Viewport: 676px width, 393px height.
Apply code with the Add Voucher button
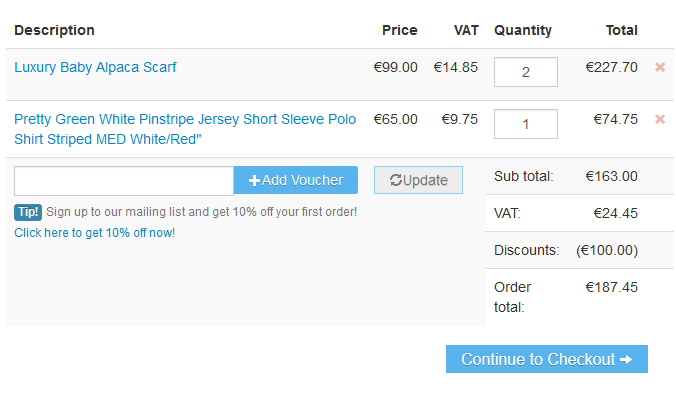tap(296, 180)
